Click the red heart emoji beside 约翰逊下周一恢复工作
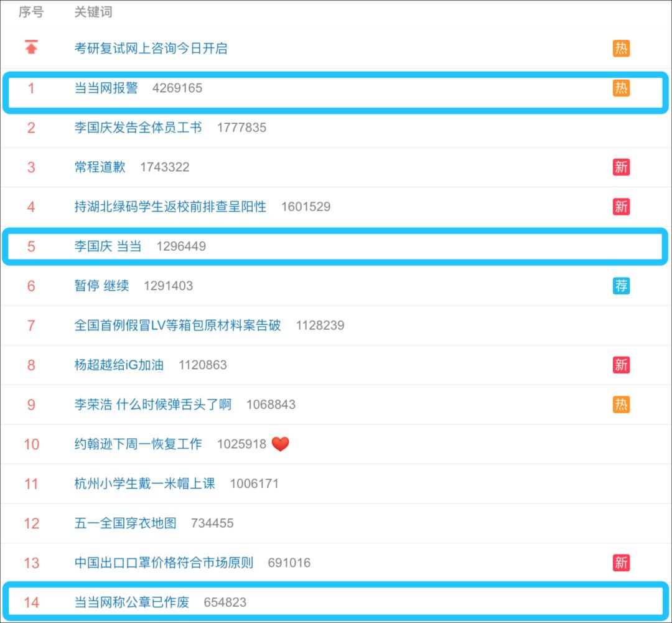Viewport: 672px width, 623px height. pos(281,444)
